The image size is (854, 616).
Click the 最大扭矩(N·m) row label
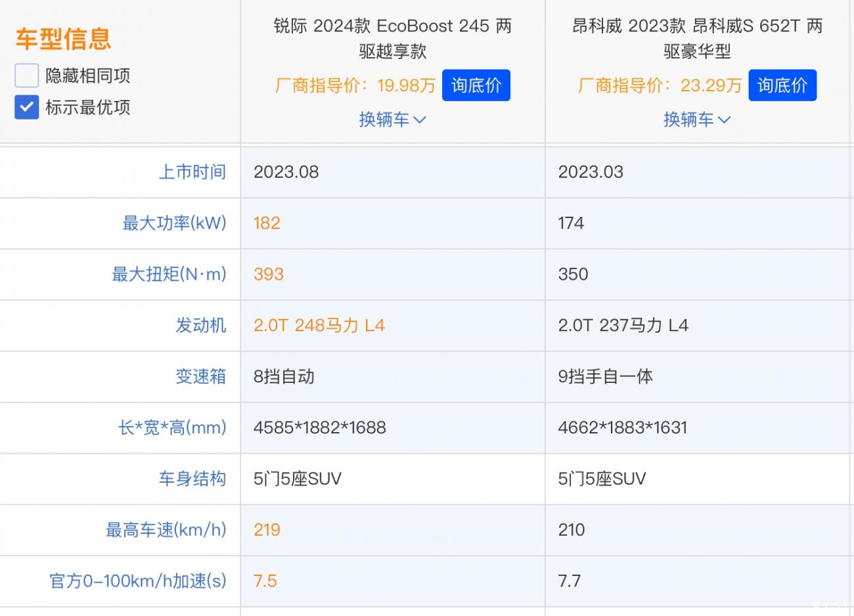pyautogui.click(x=169, y=275)
